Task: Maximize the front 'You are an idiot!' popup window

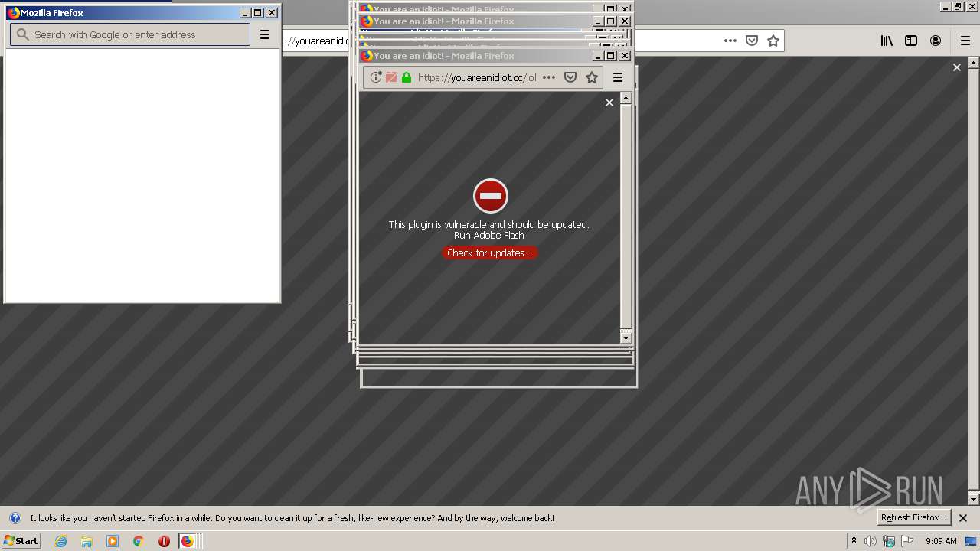Action: click(x=611, y=55)
